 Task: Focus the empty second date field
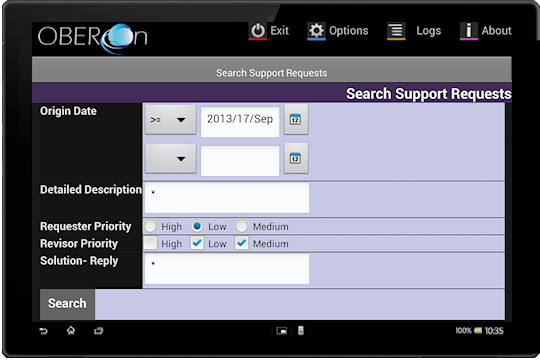click(240, 161)
